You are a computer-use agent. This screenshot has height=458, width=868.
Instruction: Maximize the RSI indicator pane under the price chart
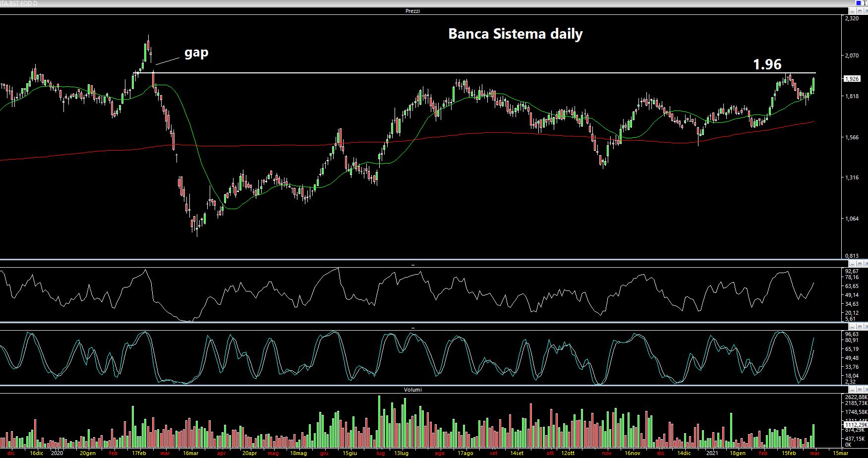tap(860, 264)
